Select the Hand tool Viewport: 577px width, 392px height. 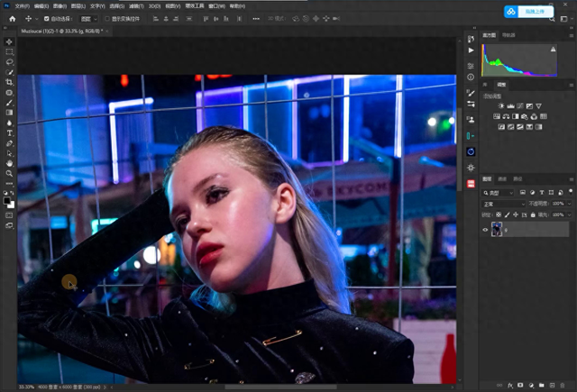click(x=9, y=163)
